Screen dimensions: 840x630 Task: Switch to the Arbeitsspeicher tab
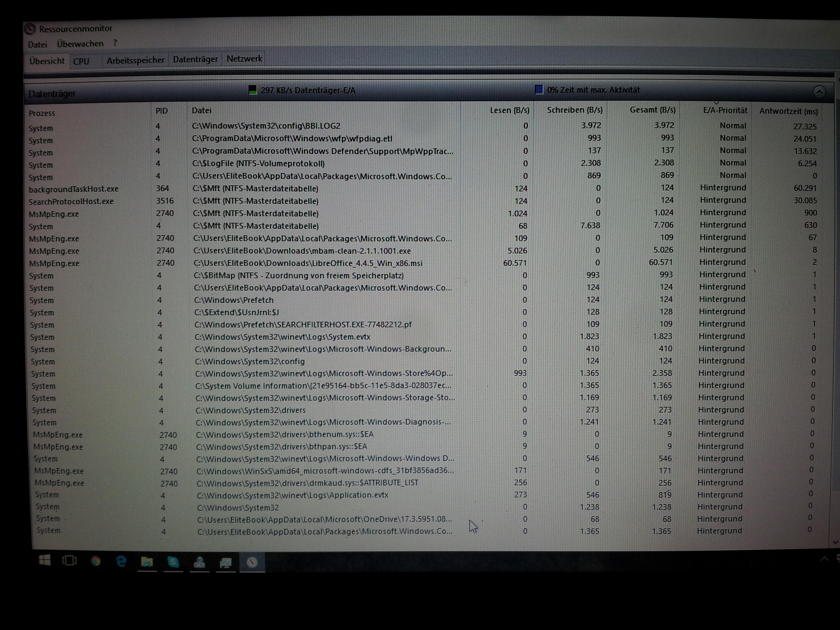[x=135, y=60]
